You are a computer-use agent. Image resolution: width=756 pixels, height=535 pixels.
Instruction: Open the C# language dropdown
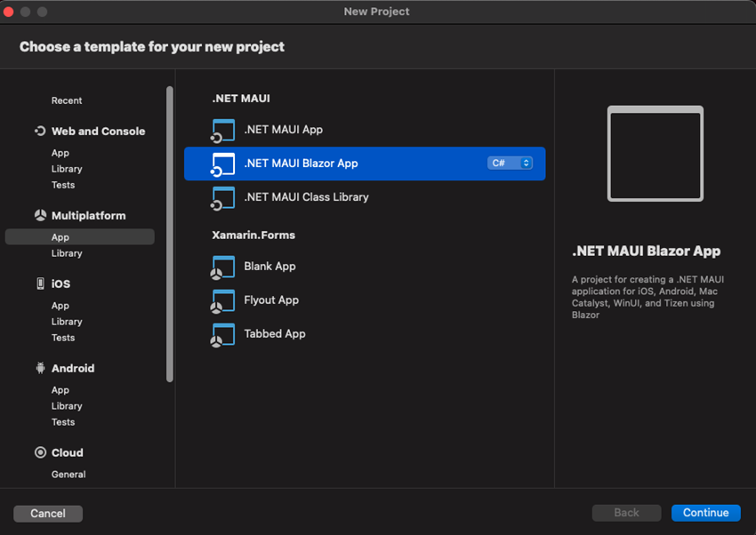pyautogui.click(x=510, y=164)
